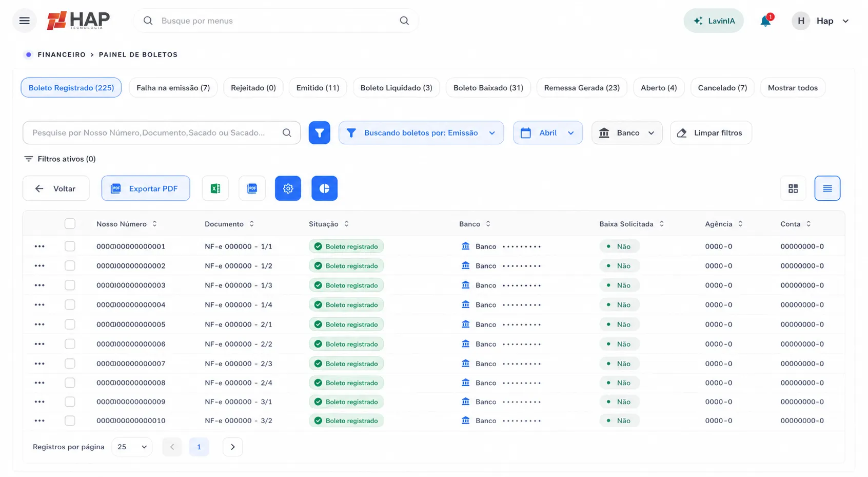Select Rejeitado (0) tab
Viewport: 868px width, 477px height.
point(253,88)
